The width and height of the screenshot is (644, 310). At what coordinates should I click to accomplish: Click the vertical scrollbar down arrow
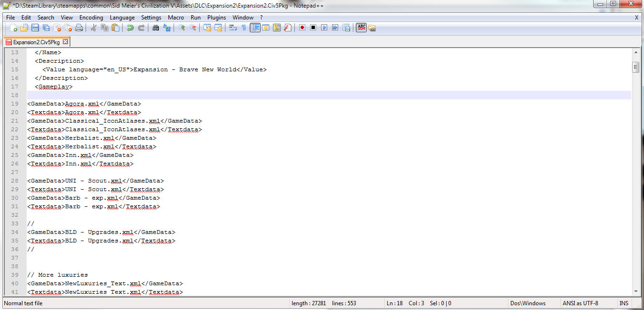pyautogui.click(x=635, y=291)
